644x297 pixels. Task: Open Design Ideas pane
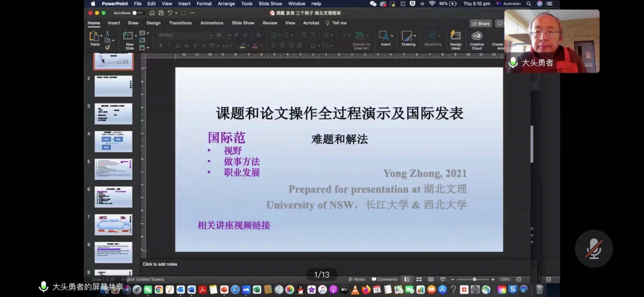tap(456, 38)
